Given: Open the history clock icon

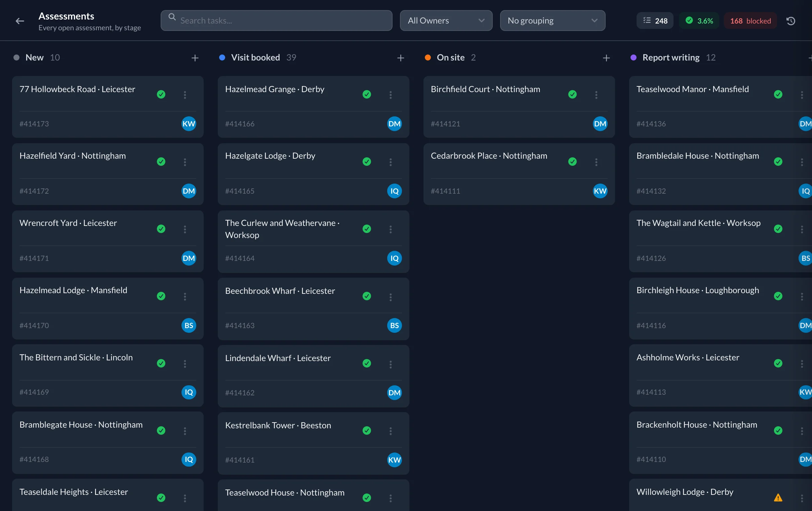Looking at the screenshot, I should pos(791,21).
